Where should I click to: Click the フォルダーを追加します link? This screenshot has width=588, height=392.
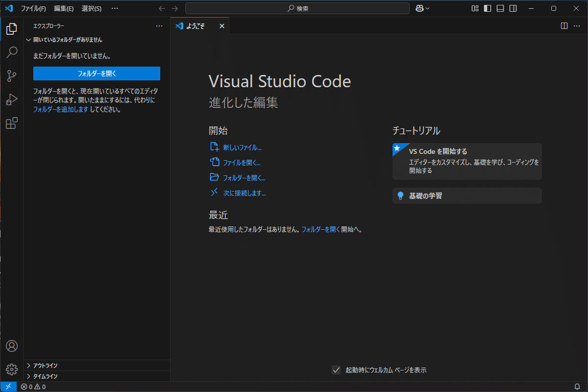point(61,109)
